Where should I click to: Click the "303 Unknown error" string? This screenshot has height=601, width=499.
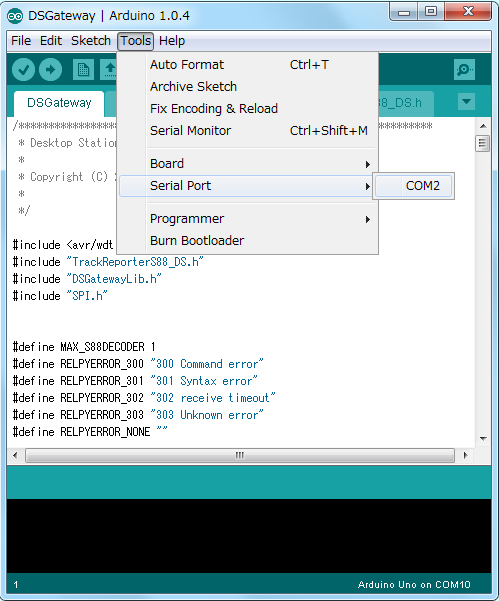pos(207,415)
